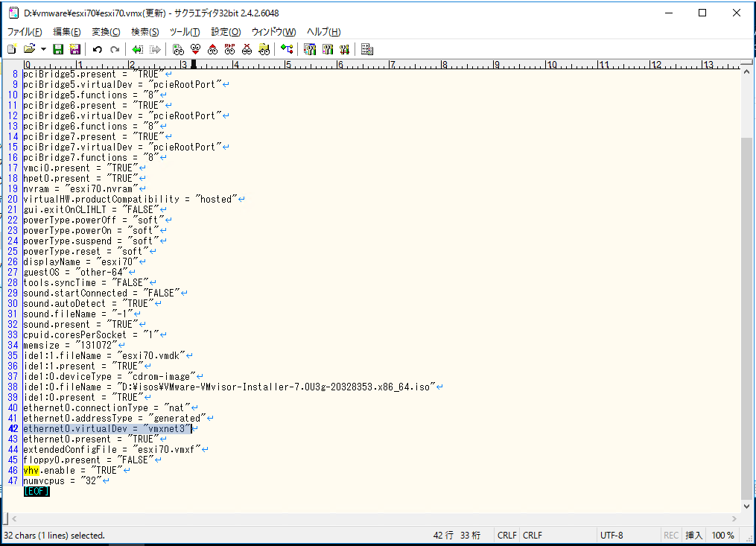
Task: Click the ide1:1.fileName = "esxi70.vmdk" line
Action: tap(104, 356)
